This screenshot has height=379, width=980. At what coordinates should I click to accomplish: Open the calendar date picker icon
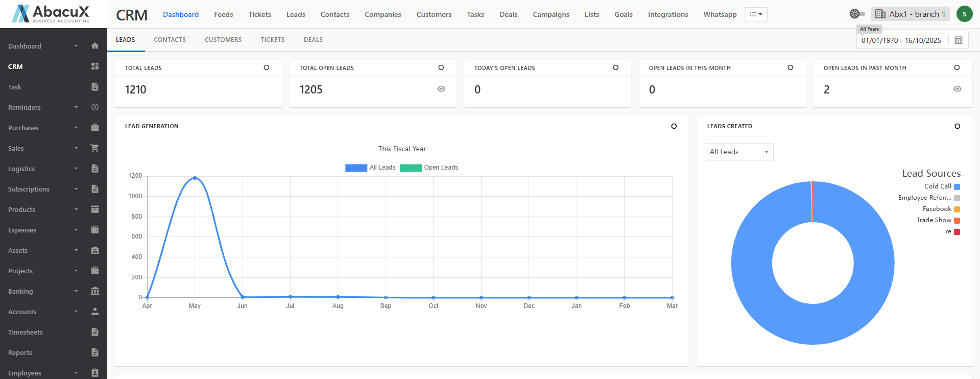[959, 40]
